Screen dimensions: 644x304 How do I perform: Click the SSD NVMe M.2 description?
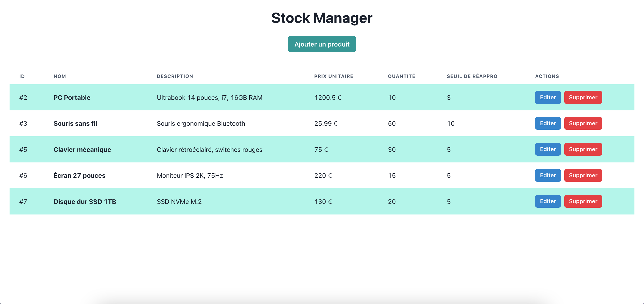pos(179,202)
